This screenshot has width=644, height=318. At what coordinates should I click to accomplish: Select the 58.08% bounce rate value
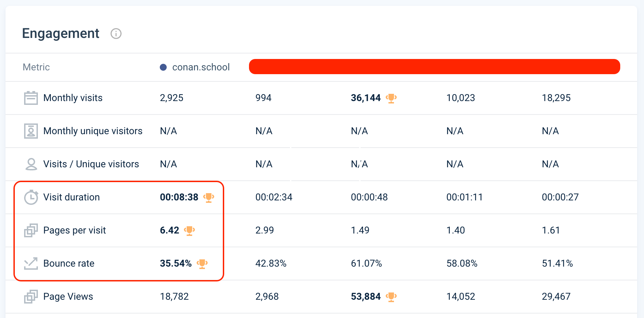coord(462,264)
